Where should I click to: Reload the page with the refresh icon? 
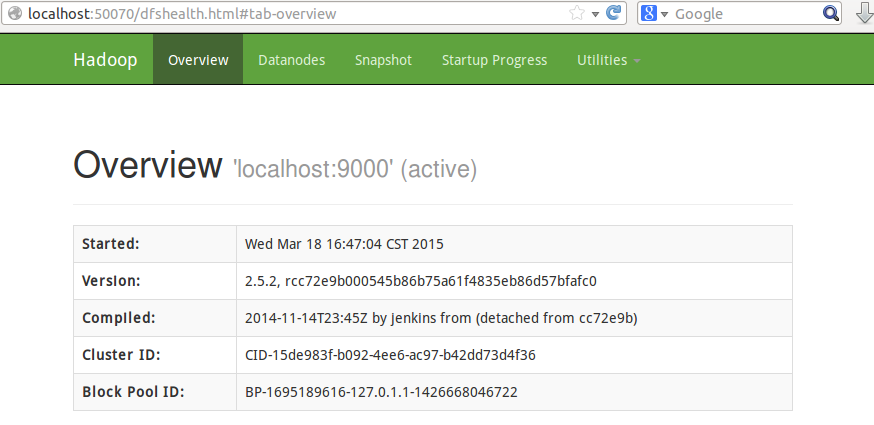coord(613,13)
